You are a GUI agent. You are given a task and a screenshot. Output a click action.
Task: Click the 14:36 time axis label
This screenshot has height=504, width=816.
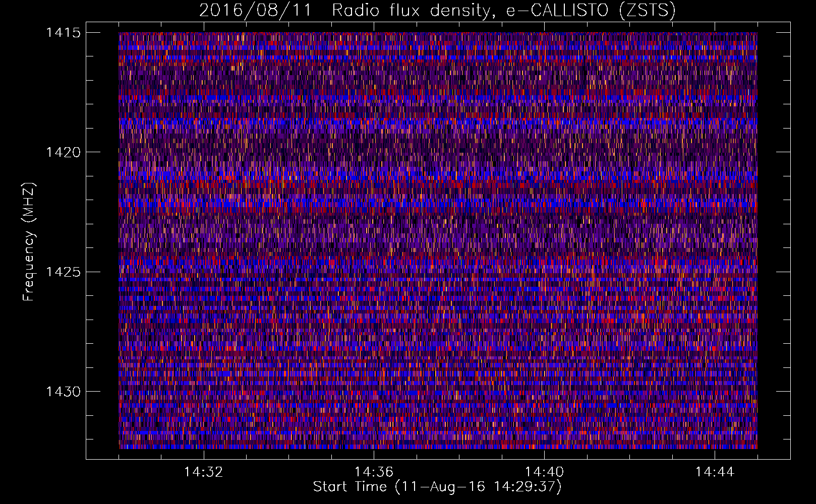(x=374, y=472)
